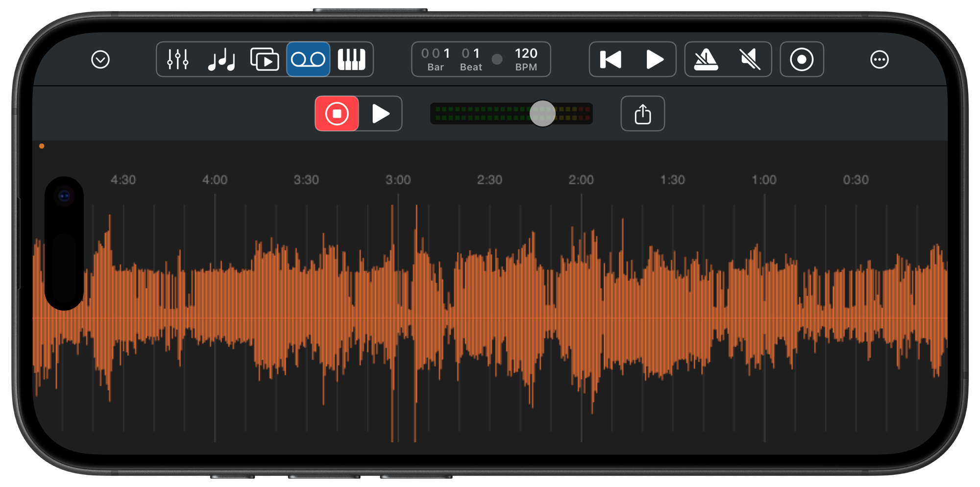Select the 4:30 time label
This screenshot has height=487, width=980.
pos(123,180)
